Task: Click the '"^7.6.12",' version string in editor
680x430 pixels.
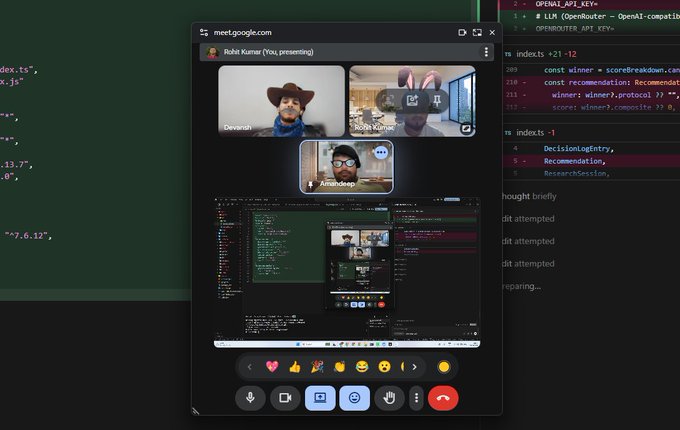Action: coord(28,236)
